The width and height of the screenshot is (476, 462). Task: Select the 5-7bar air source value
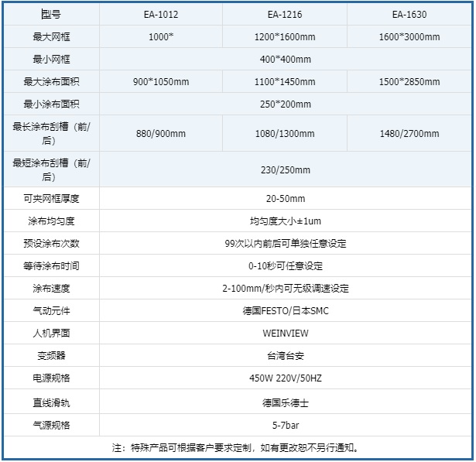tap(285, 425)
